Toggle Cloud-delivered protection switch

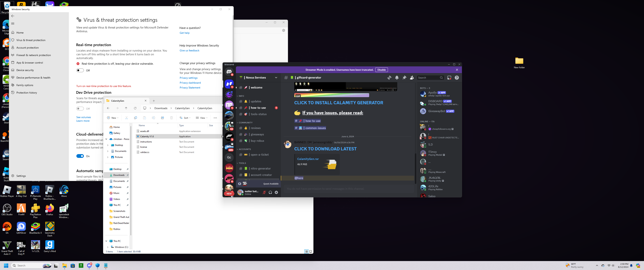tap(80, 156)
